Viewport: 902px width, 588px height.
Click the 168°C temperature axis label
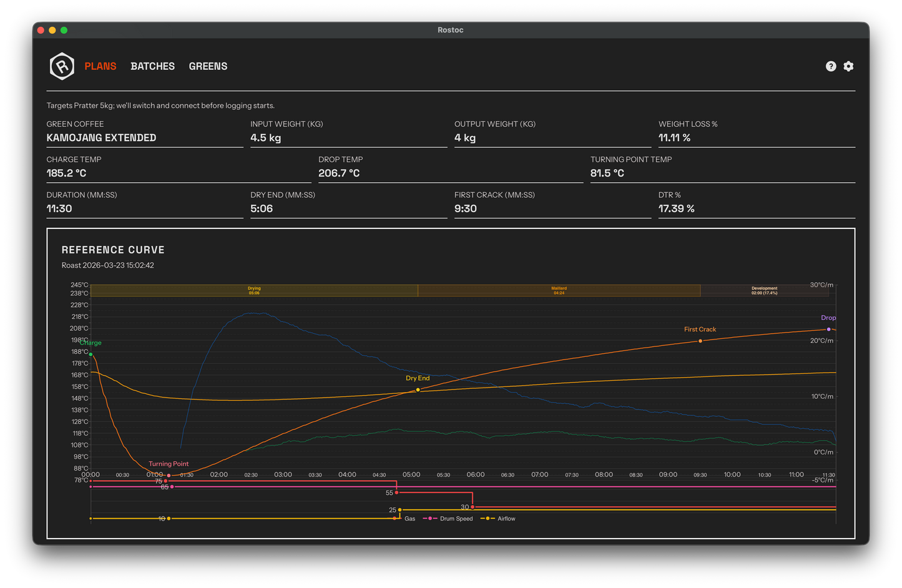coord(80,375)
